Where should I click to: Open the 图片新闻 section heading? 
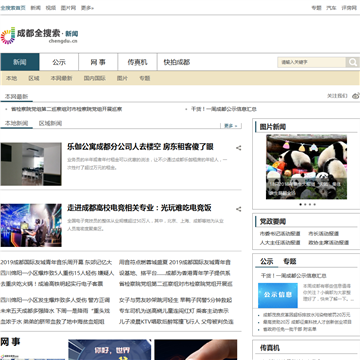[273, 127]
